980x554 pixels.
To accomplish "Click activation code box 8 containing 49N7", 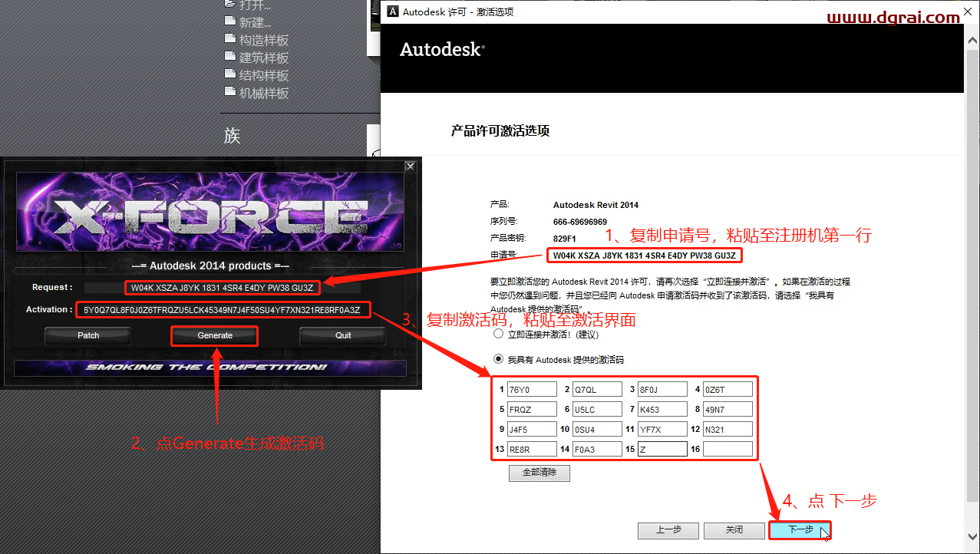I will pyautogui.click(x=728, y=409).
